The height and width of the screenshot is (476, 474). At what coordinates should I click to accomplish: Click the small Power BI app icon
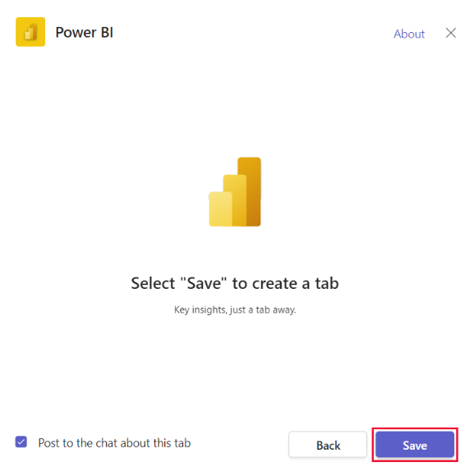[x=30, y=32]
